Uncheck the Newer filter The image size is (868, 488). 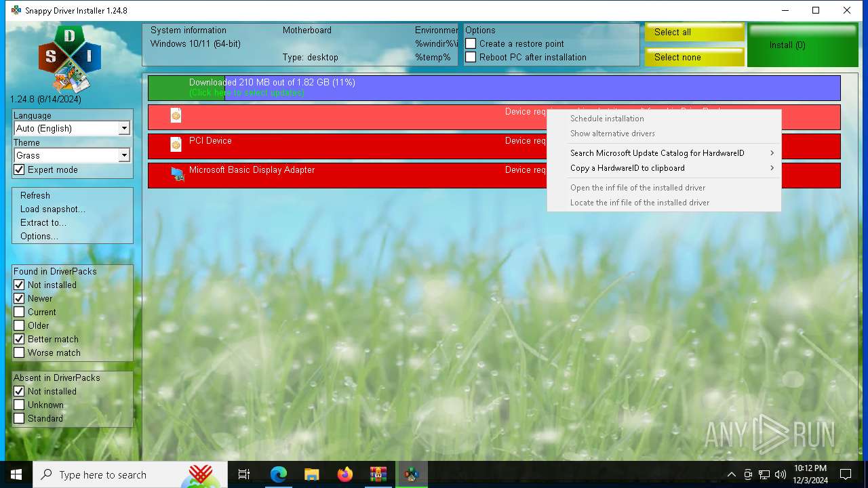19,298
